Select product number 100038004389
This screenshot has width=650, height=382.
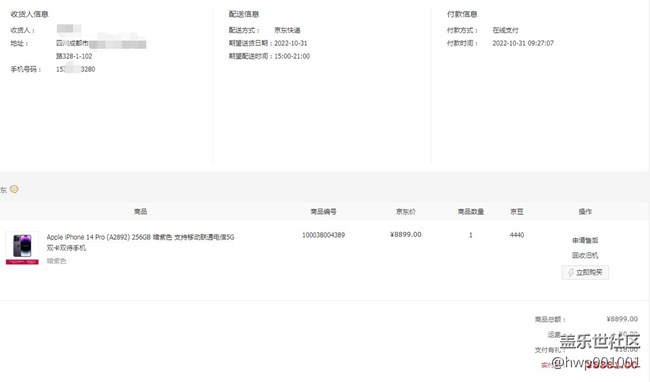323,235
